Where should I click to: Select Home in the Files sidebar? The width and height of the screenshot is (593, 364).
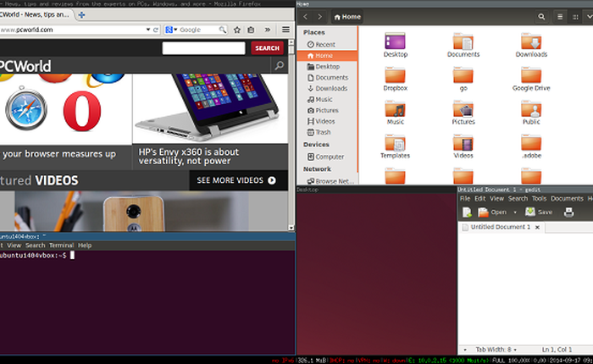coord(327,56)
